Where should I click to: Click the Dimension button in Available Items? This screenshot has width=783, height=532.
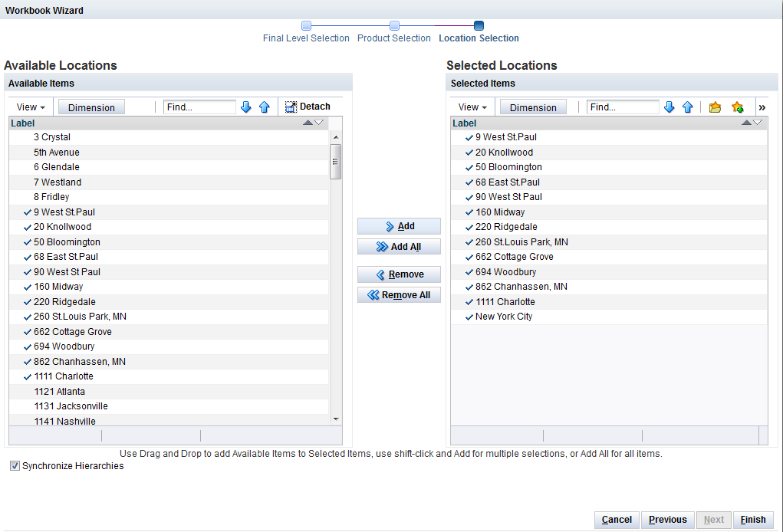(x=91, y=107)
